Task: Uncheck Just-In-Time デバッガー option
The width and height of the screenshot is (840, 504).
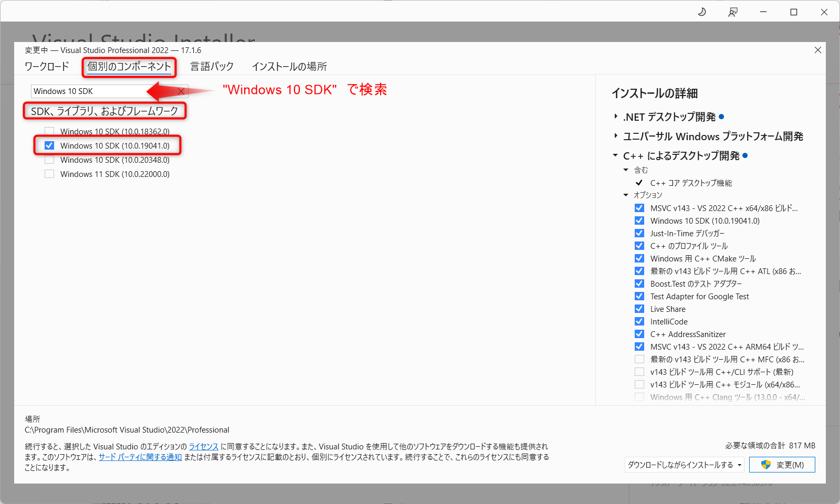Action: pyautogui.click(x=639, y=233)
